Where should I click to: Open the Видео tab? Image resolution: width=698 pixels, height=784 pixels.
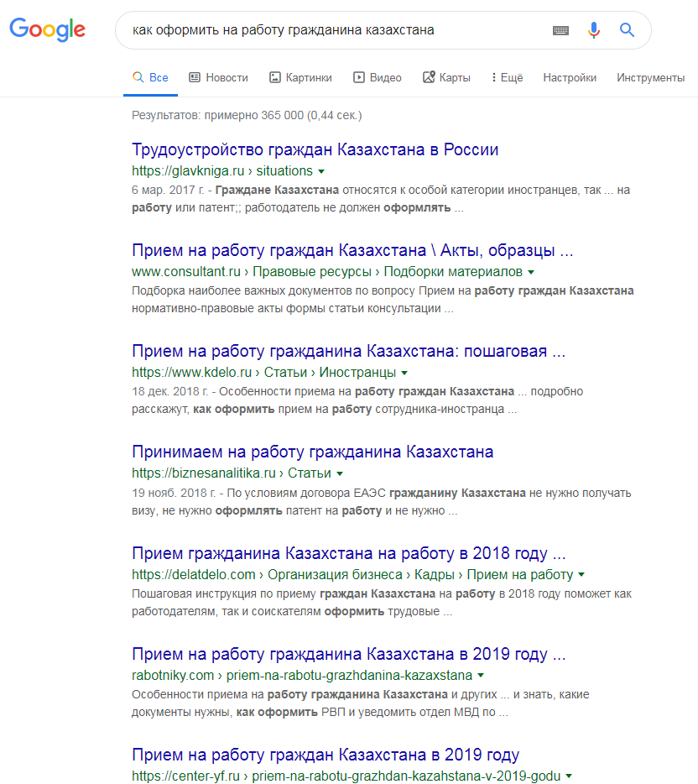point(378,77)
